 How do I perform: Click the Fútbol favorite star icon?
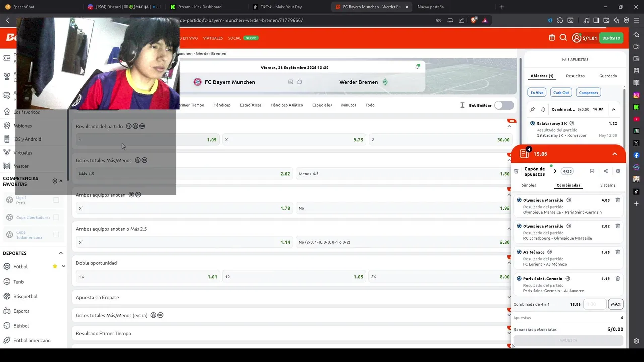click(x=55, y=266)
